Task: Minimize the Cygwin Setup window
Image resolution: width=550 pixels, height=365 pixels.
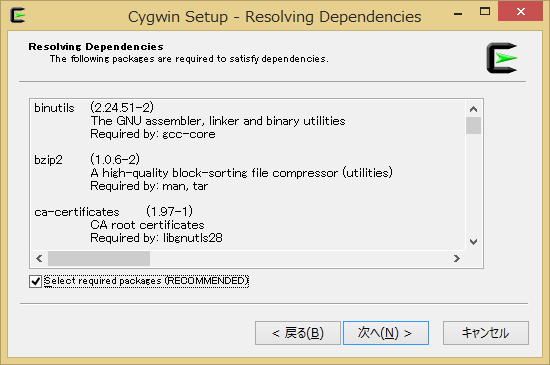Action: (x=458, y=12)
